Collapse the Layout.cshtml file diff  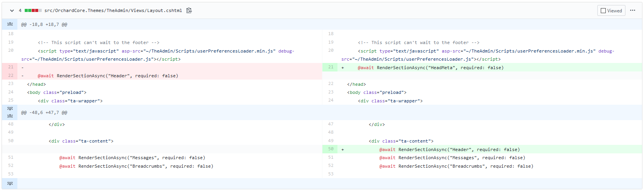[12, 10]
